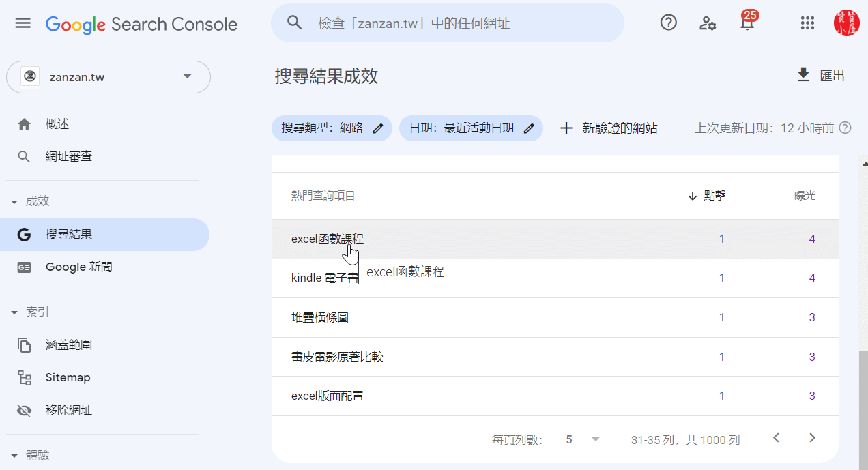This screenshot has width=868, height=470.
Task: Click info icon beside 上次更新日期
Action: [845, 128]
